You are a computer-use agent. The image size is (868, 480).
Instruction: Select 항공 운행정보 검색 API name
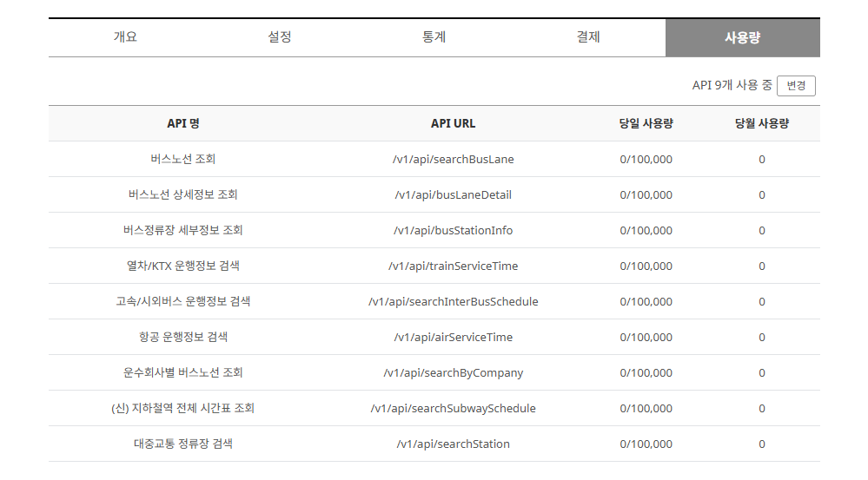pyautogui.click(x=183, y=337)
